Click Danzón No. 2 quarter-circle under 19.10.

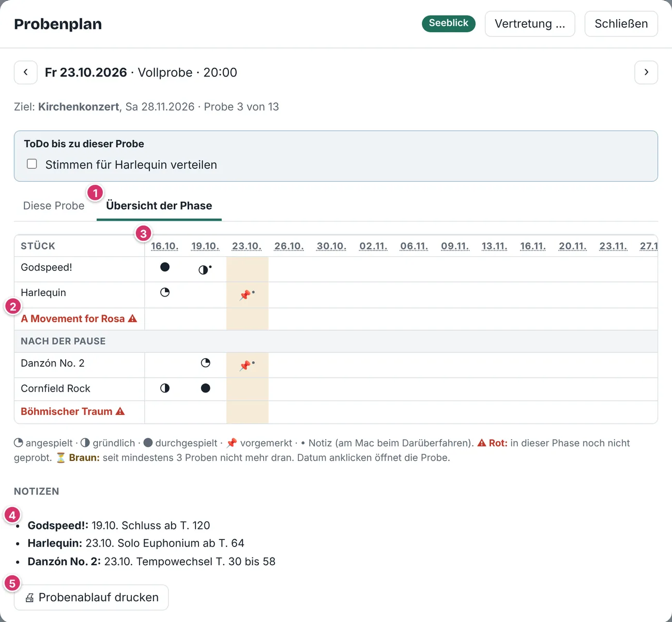[x=206, y=363]
